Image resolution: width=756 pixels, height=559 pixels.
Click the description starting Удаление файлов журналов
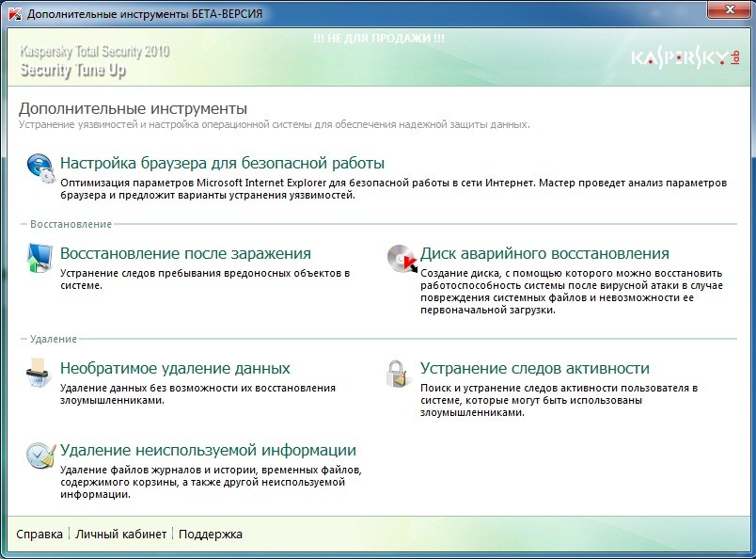pyautogui.click(x=211, y=482)
